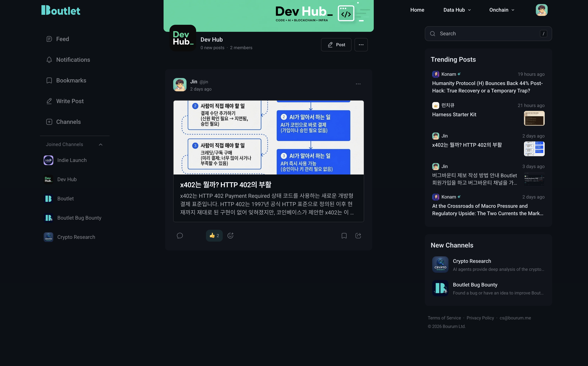
Task: Click the slash shortcut badge in search
Action: pos(543,34)
